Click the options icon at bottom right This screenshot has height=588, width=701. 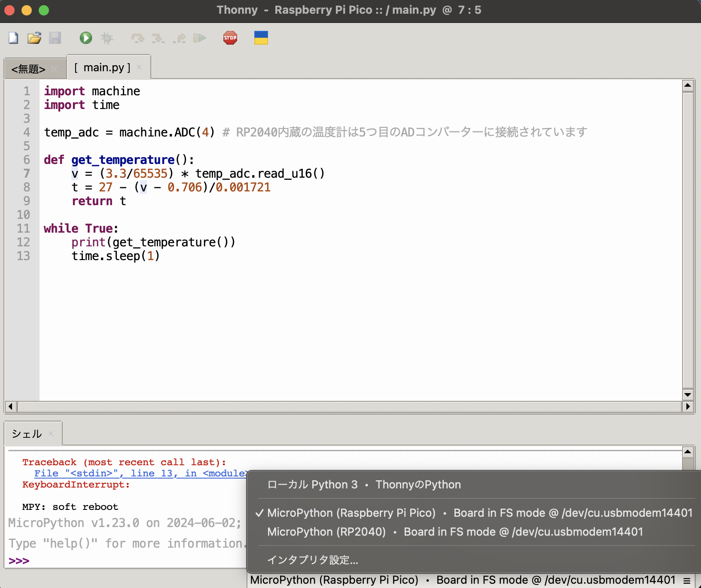tap(693, 579)
